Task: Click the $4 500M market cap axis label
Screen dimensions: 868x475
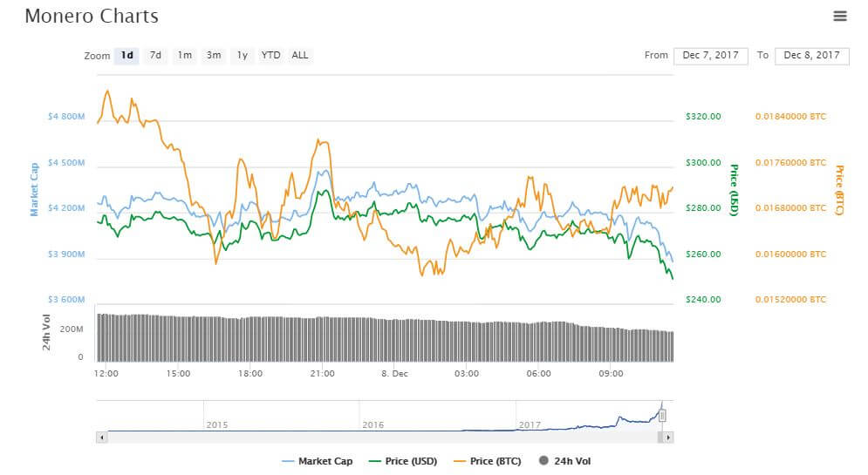Action: coord(66,163)
